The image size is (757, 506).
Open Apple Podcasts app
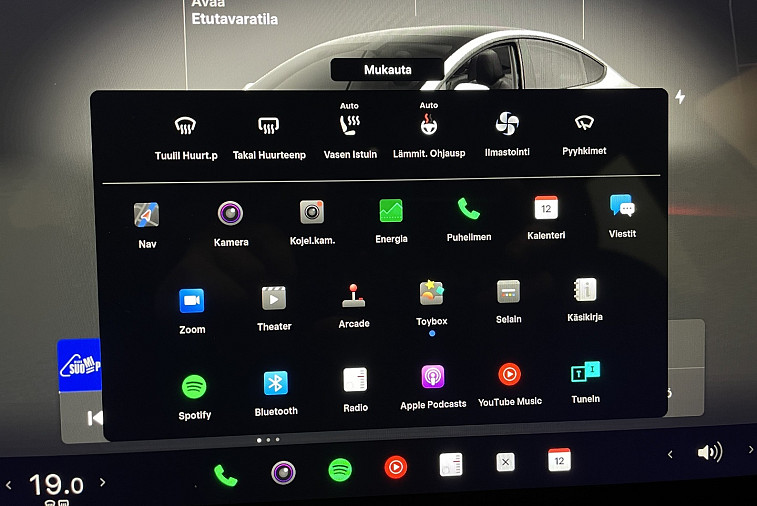click(433, 377)
